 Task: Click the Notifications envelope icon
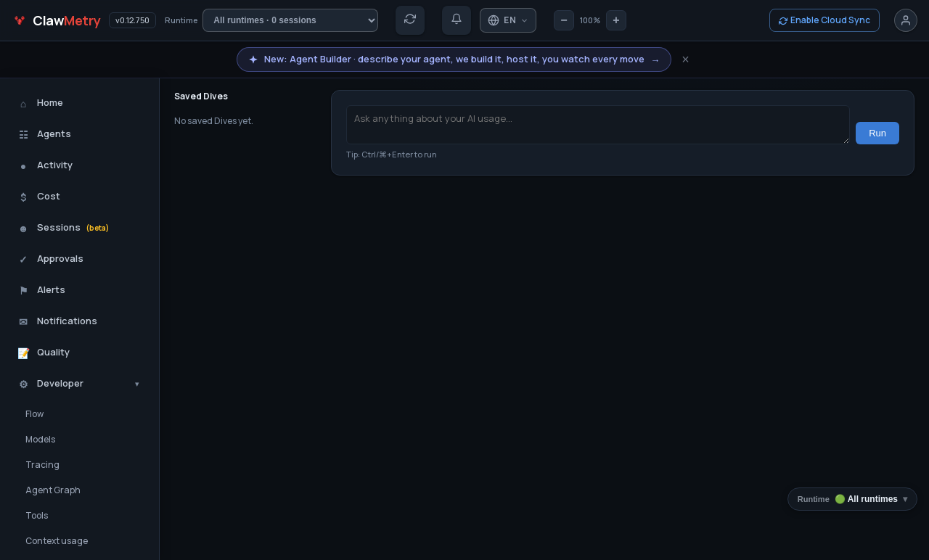pos(23,322)
